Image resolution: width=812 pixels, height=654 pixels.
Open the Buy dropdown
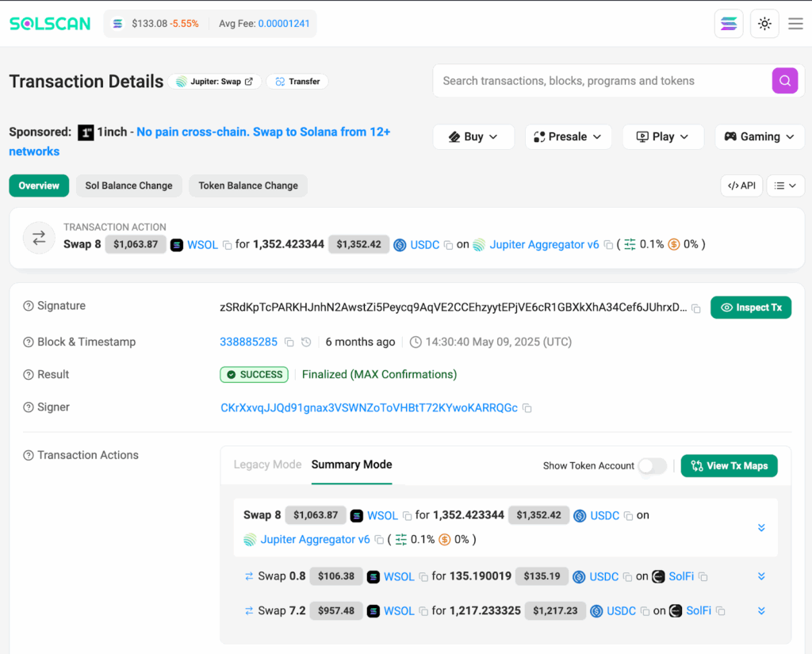[473, 136]
